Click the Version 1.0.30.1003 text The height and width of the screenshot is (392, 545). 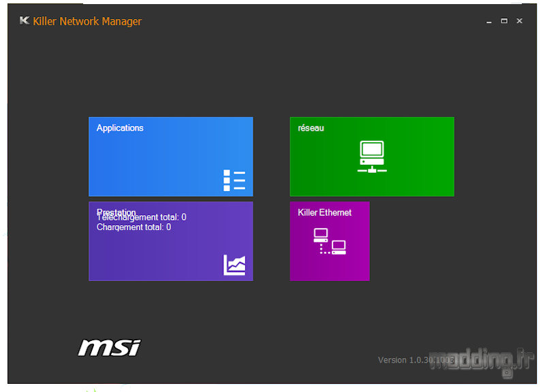[x=416, y=360]
